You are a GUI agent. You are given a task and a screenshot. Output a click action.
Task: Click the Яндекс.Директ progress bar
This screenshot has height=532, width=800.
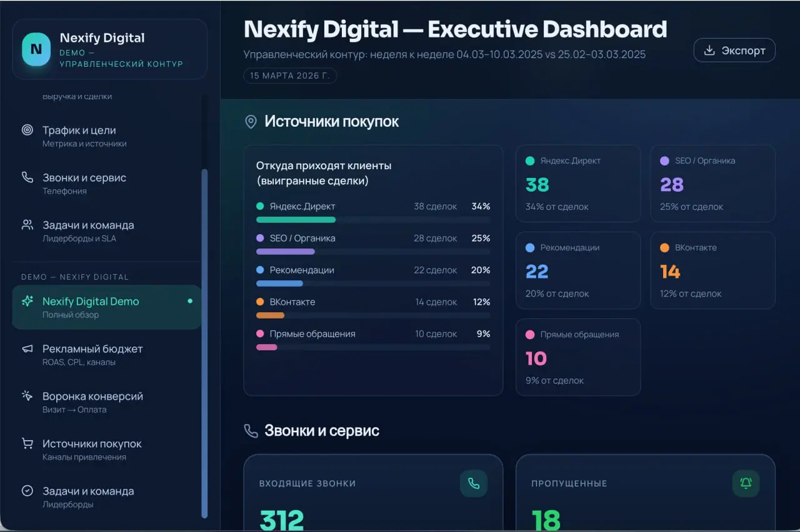(x=373, y=220)
